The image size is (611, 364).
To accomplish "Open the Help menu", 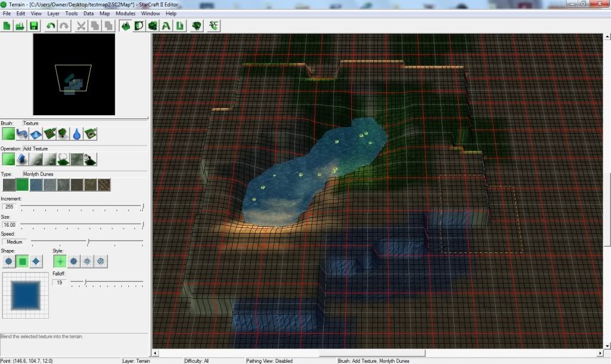I will (x=171, y=13).
